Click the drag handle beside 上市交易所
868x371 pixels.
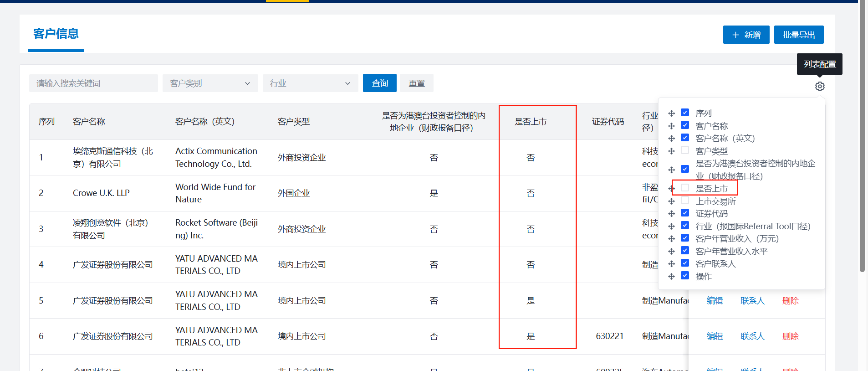pyautogui.click(x=671, y=201)
